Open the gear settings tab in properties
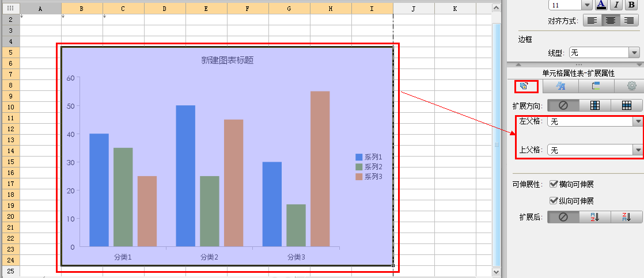The image size is (644, 278). pos(631,86)
